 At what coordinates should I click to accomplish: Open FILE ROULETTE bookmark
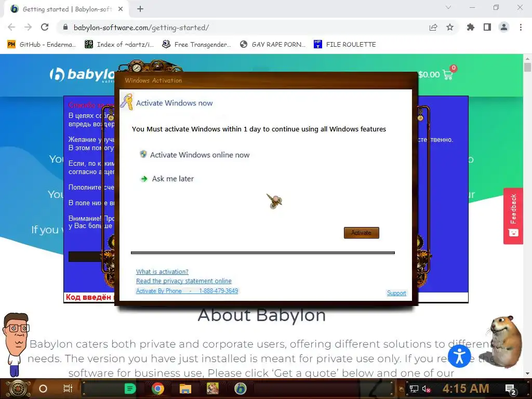tap(345, 45)
